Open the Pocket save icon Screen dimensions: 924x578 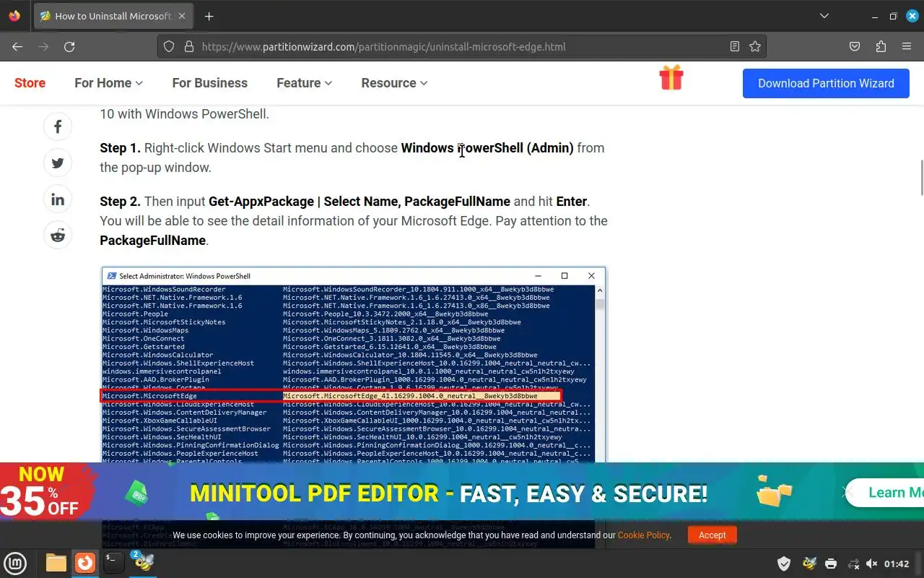pos(855,46)
